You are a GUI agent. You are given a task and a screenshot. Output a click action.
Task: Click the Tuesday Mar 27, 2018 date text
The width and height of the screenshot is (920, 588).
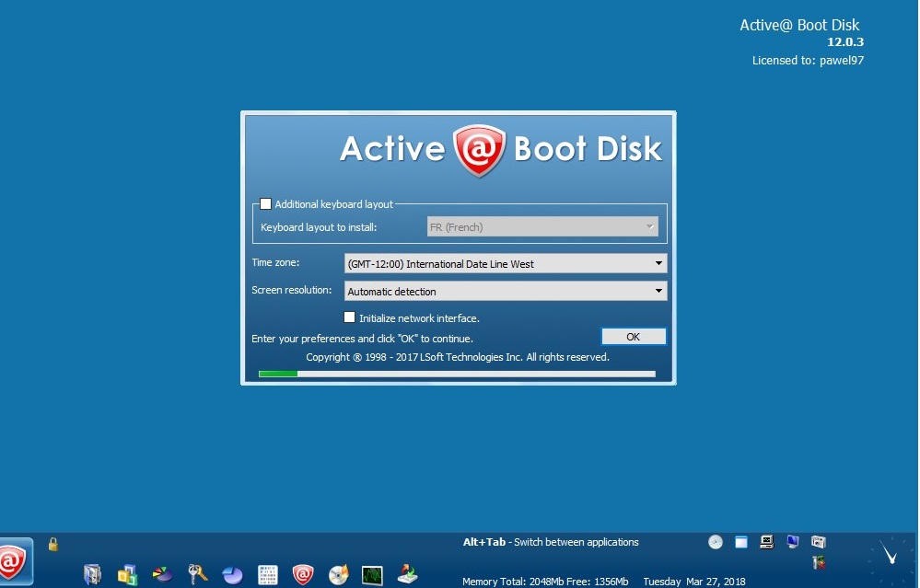coord(694,582)
